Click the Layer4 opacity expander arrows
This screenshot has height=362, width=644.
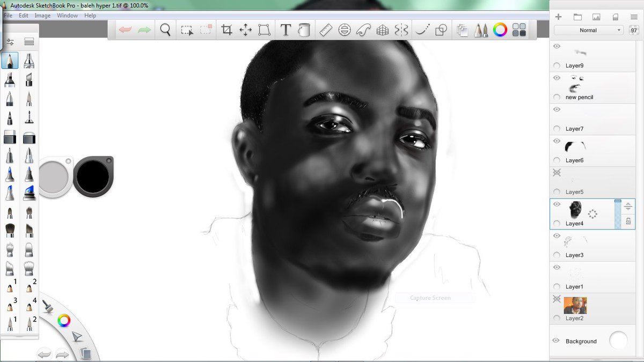point(628,206)
